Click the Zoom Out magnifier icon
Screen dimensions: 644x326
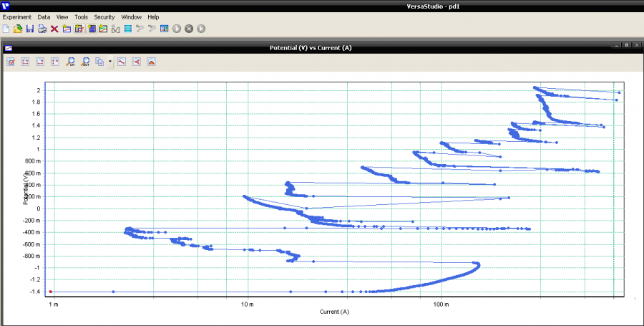pos(85,62)
